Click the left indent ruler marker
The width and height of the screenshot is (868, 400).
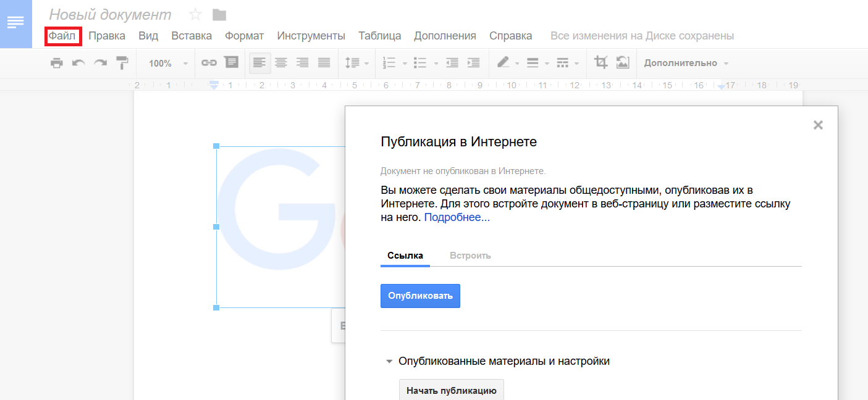pyautogui.click(x=214, y=86)
